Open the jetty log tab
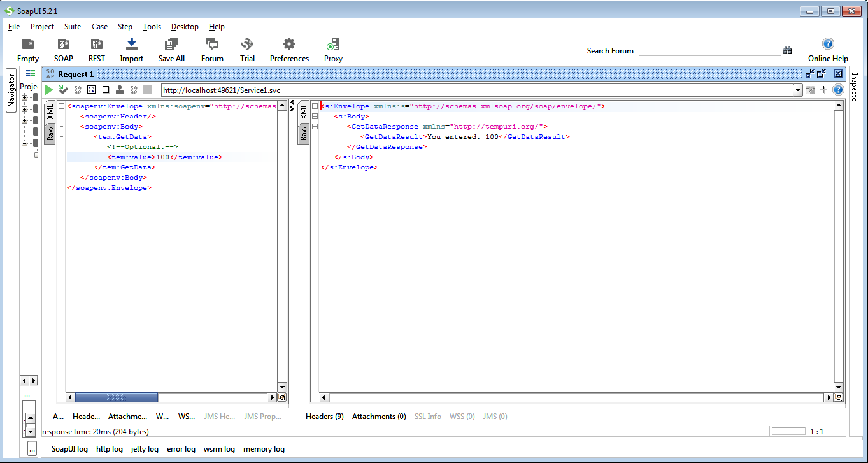 145,449
